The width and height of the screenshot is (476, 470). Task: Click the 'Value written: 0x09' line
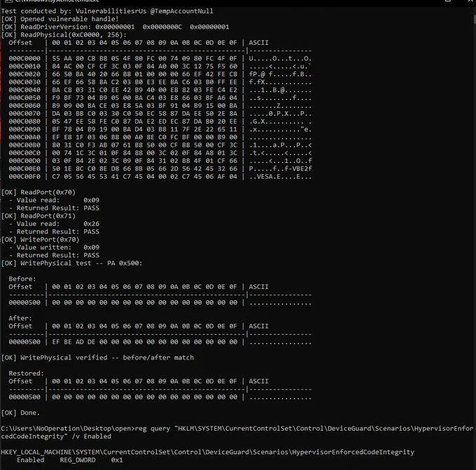point(54,248)
